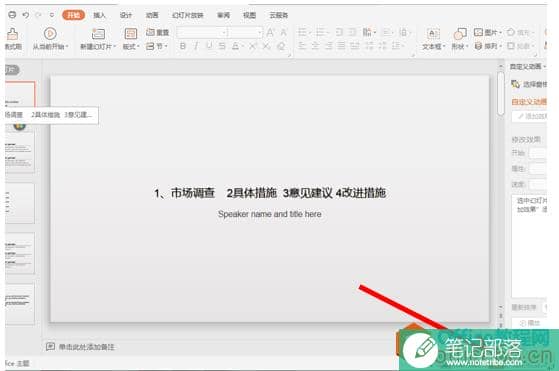This screenshot has height=371, width=559.
Task: Toggle Italic formatting
Action: coord(196,46)
